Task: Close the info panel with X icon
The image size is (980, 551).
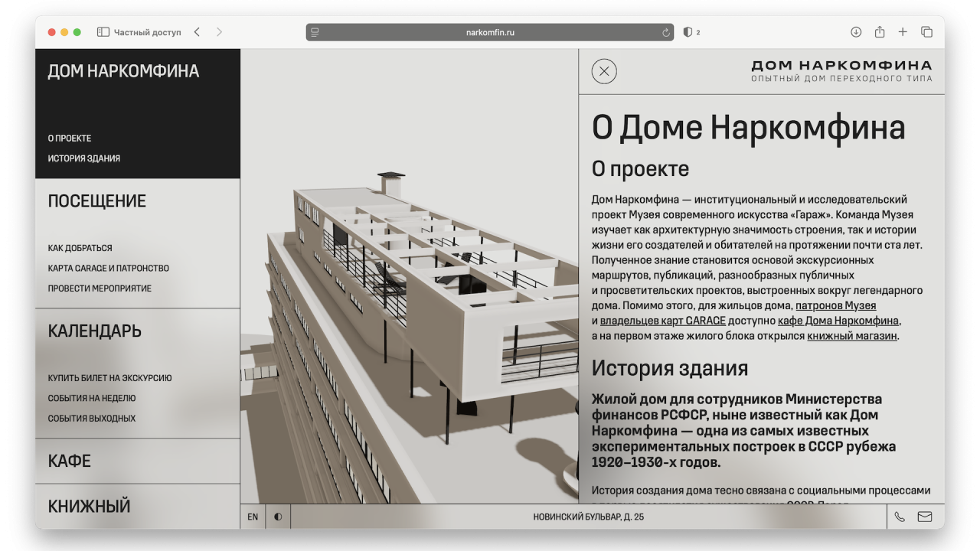Action: 604,71
